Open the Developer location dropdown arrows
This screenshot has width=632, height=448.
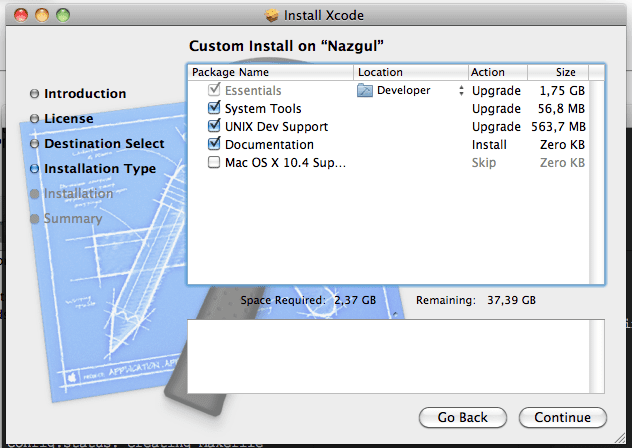(461, 91)
